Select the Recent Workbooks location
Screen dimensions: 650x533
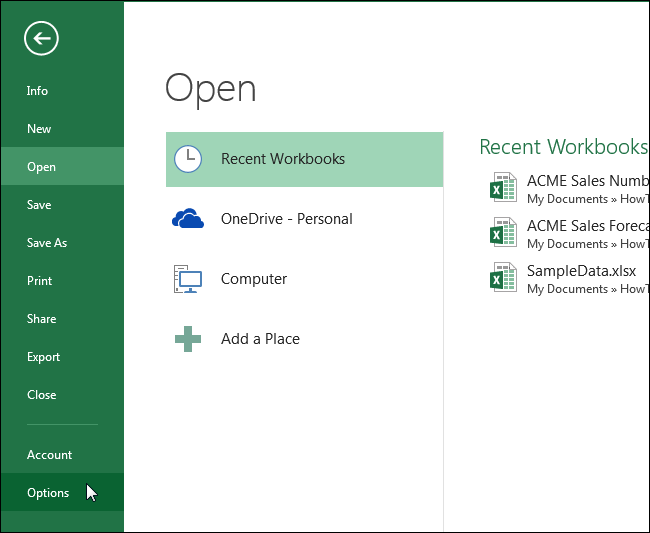coord(304,159)
